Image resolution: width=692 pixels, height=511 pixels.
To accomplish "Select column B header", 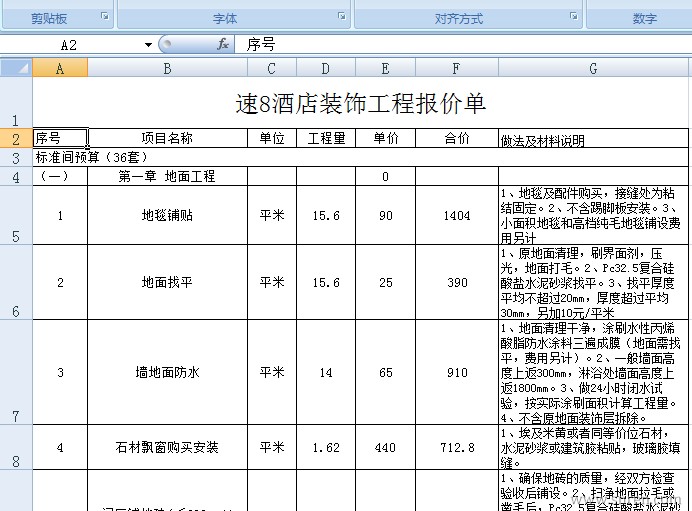I will coord(167,68).
